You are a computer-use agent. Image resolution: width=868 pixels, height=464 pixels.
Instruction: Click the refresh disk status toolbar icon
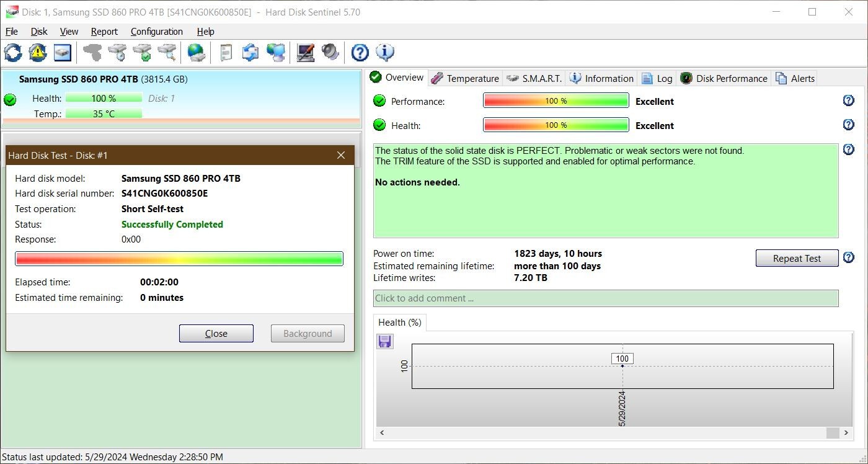tap(13, 53)
